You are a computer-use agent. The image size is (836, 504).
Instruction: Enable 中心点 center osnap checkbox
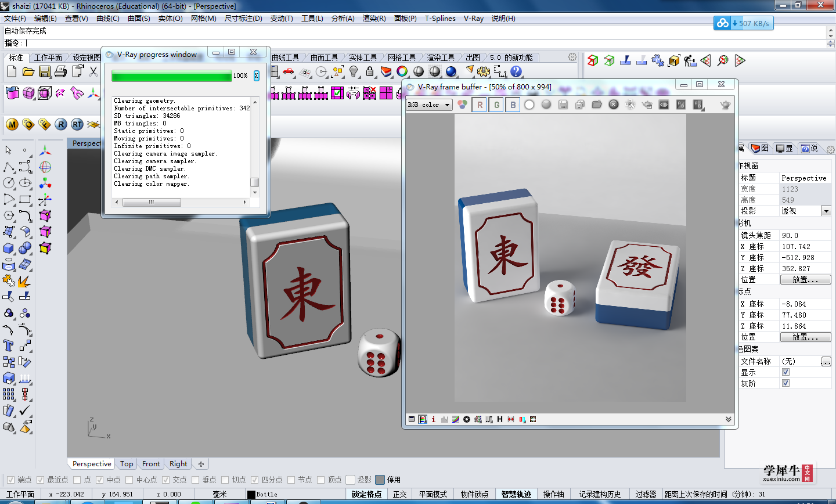(129, 480)
